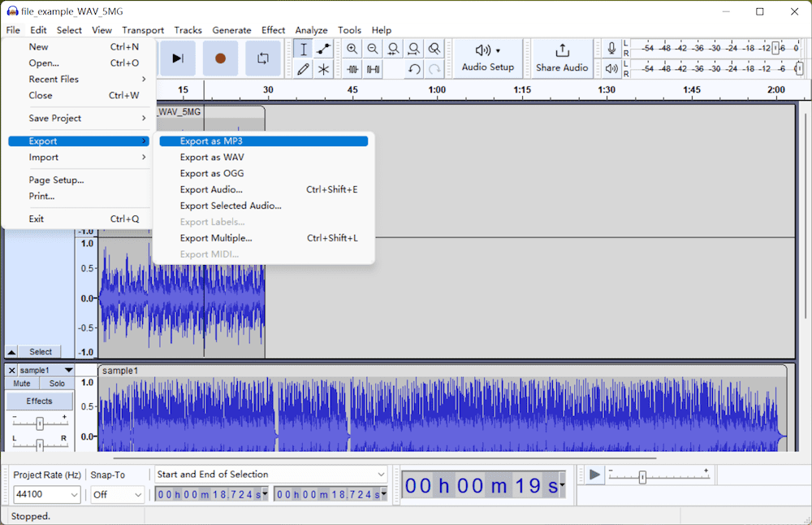
Task: Click Exit in File menu
Action: click(x=79, y=219)
